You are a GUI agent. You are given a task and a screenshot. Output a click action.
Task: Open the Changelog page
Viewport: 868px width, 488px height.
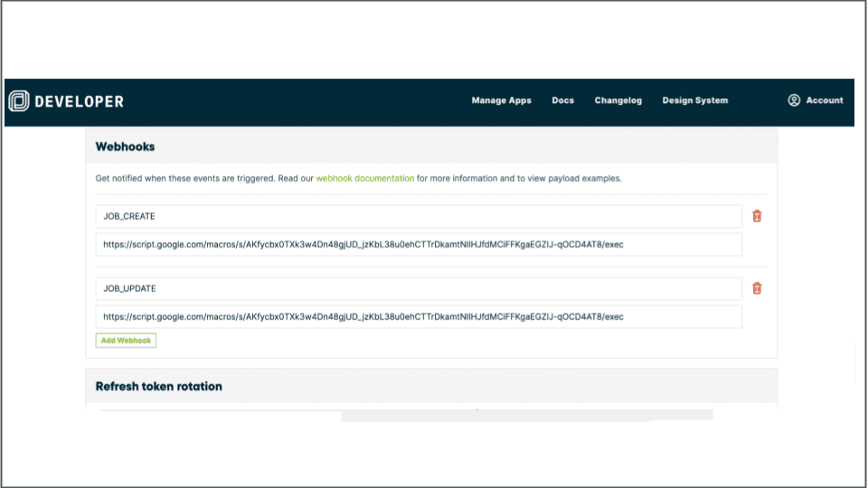tap(618, 100)
